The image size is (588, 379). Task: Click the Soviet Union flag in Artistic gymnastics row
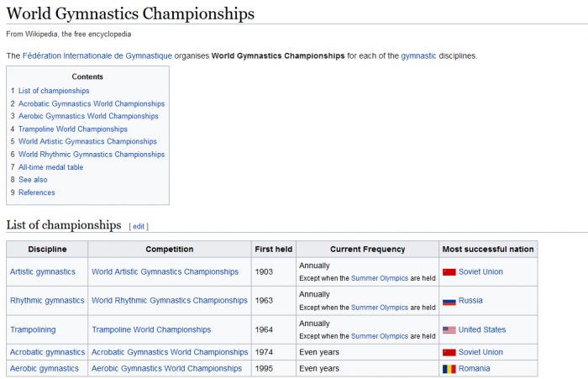coord(449,272)
